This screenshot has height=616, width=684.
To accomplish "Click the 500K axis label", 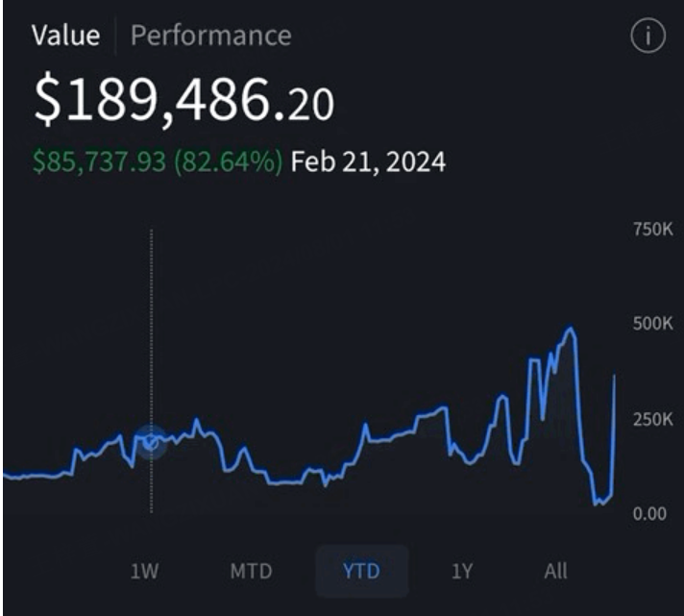I will pyautogui.click(x=653, y=324).
